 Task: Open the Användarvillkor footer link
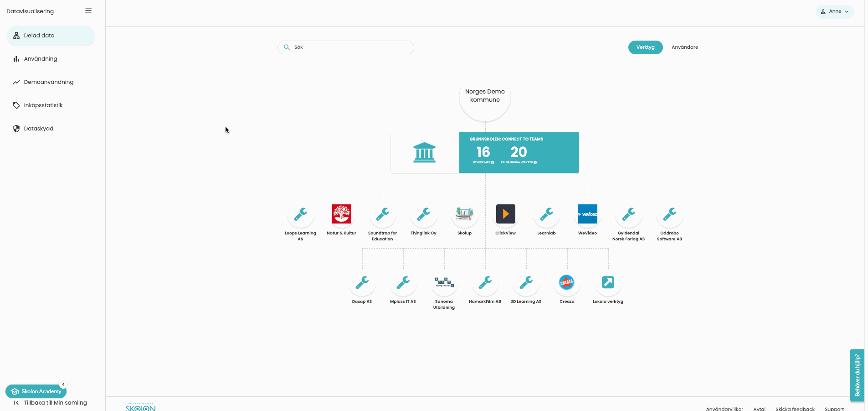[x=724, y=409]
